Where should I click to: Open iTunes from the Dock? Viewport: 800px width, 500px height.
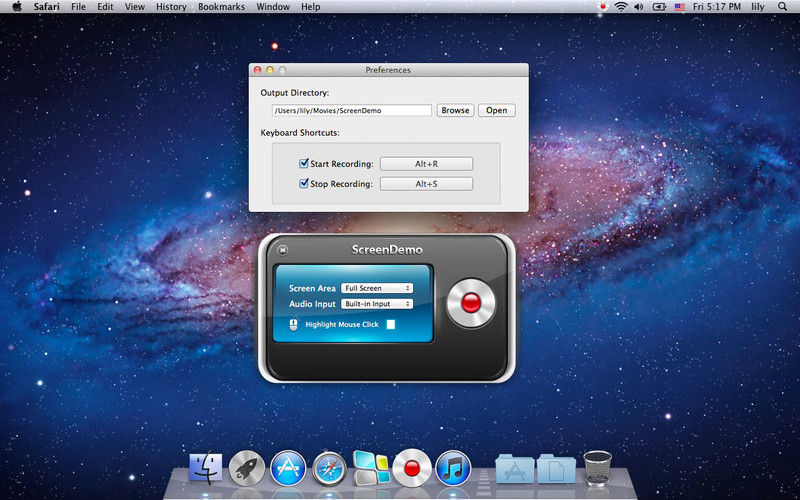point(453,468)
